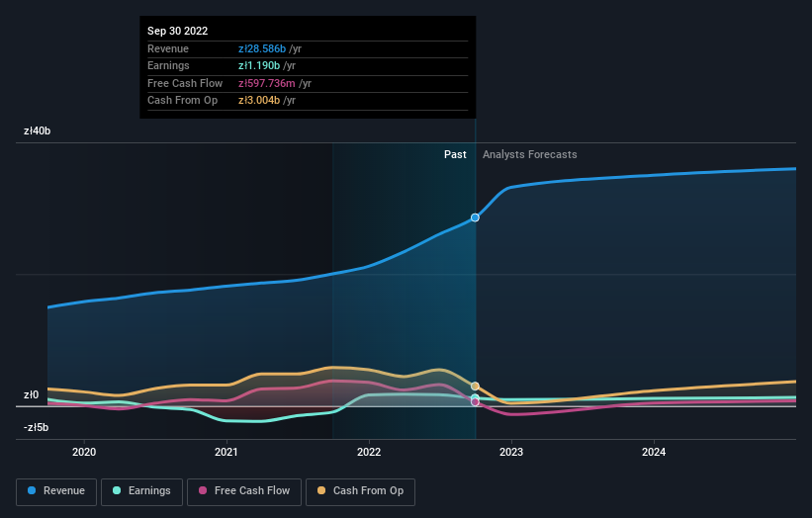812x518 pixels.
Task: Click the zł40b y-axis label
Action: pos(38,130)
